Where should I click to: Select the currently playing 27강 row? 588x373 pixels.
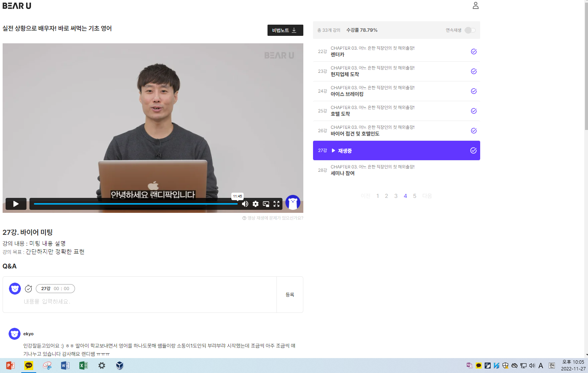[x=396, y=150]
